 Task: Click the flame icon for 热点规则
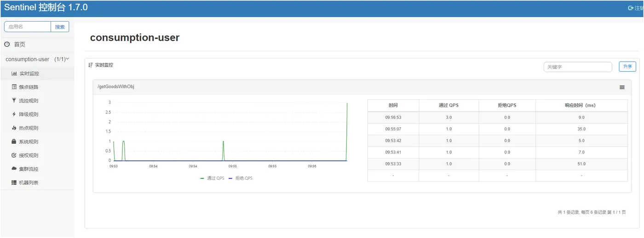[x=14, y=128]
